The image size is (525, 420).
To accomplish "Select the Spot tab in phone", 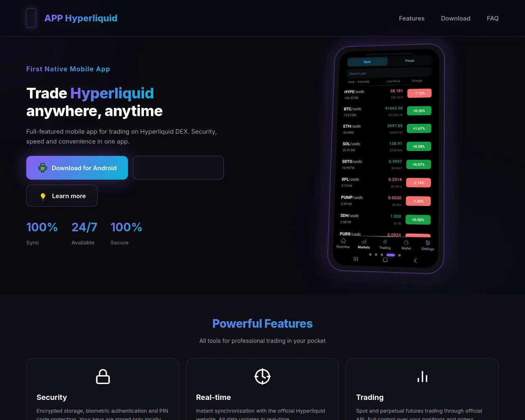I will pyautogui.click(x=367, y=62).
